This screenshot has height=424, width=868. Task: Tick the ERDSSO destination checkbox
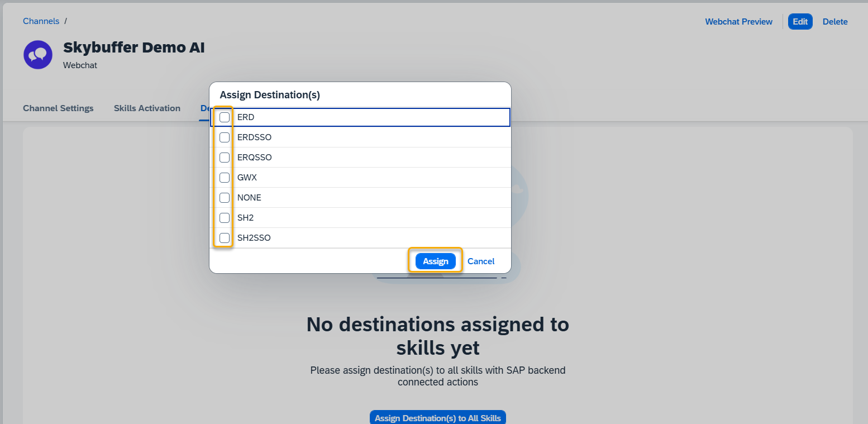(x=225, y=137)
